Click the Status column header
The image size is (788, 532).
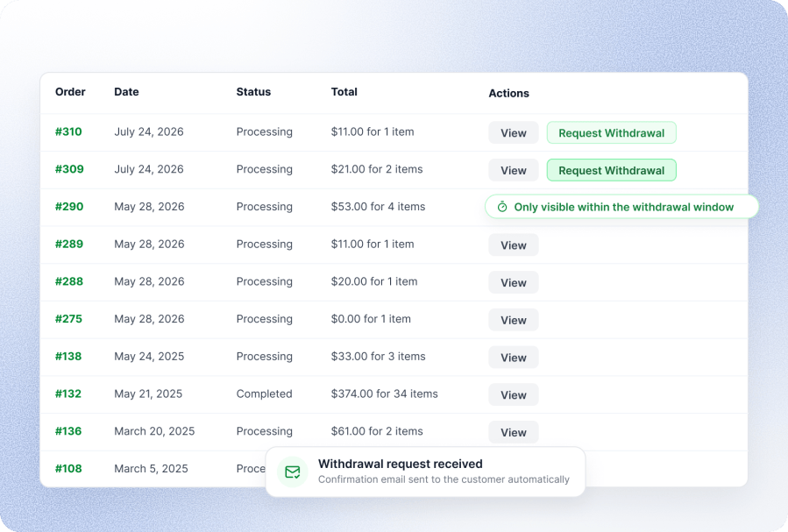point(254,92)
